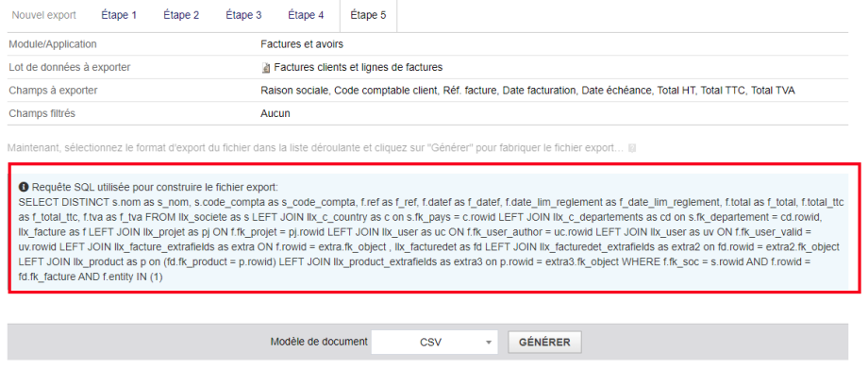The height and width of the screenshot is (369, 868).
Task: Click Factures clients et lignes de factures text
Action: (x=359, y=67)
